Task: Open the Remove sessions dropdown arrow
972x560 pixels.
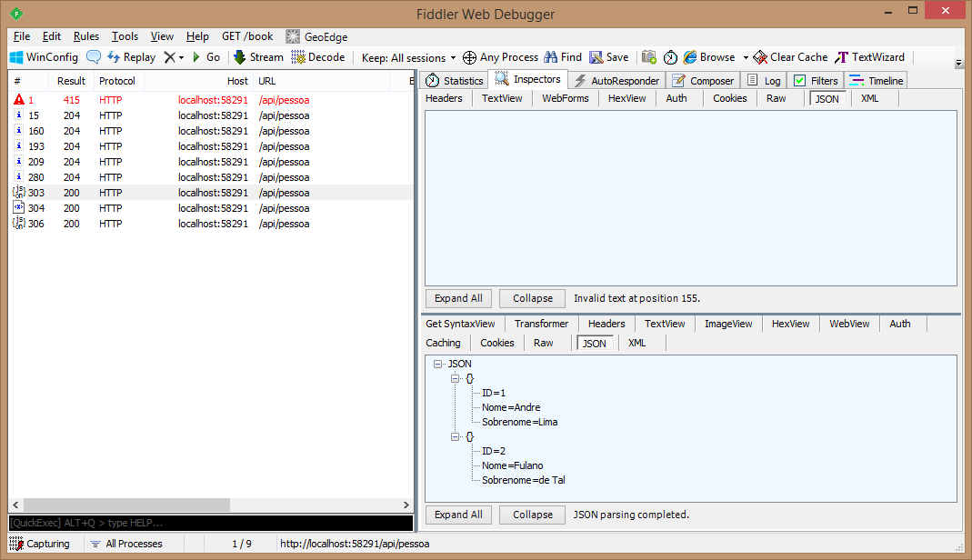Action: 181,57
